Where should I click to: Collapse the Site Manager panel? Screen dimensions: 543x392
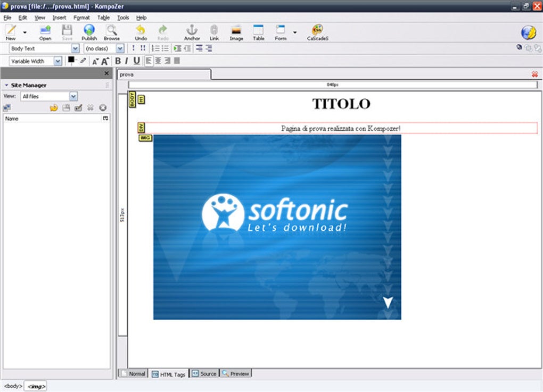click(x=6, y=85)
